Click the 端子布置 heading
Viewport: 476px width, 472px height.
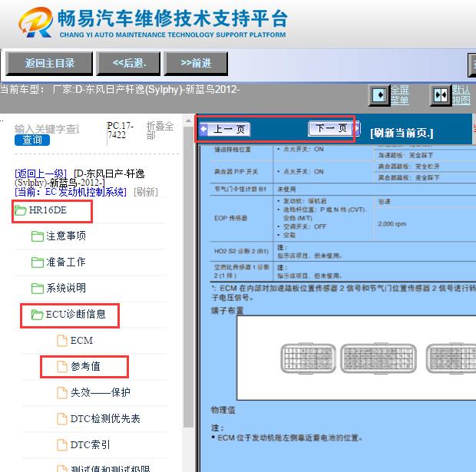pos(227,311)
